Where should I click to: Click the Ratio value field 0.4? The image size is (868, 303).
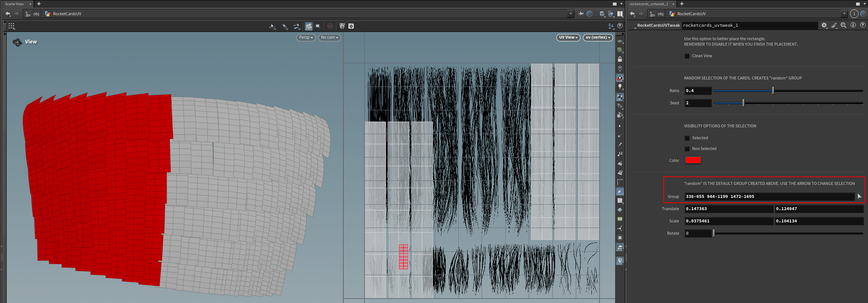(x=698, y=91)
